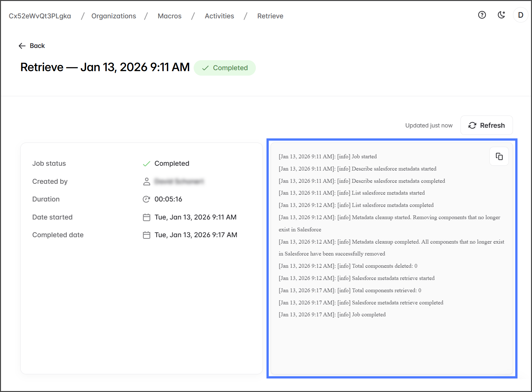Image resolution: width=532 pixels, height=392 pixels.
Task: Click the Completed date calendar icon
Action: [x=146, y=235]
